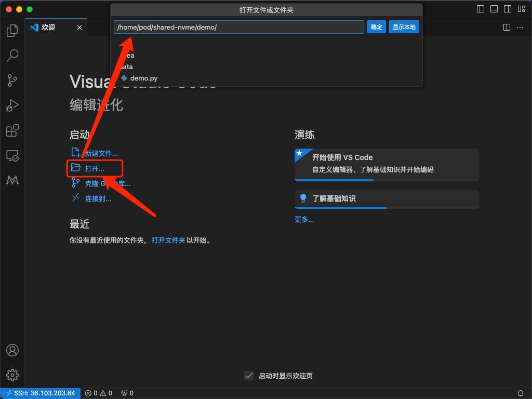Screen dimensions: 532x399
Task: Open the Remote Explorer view
Action: pyautogui.click(x=12, y=156)
